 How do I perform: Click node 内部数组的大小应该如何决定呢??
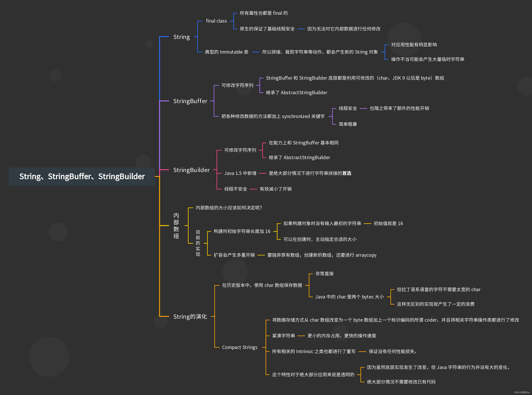(229, 208)
